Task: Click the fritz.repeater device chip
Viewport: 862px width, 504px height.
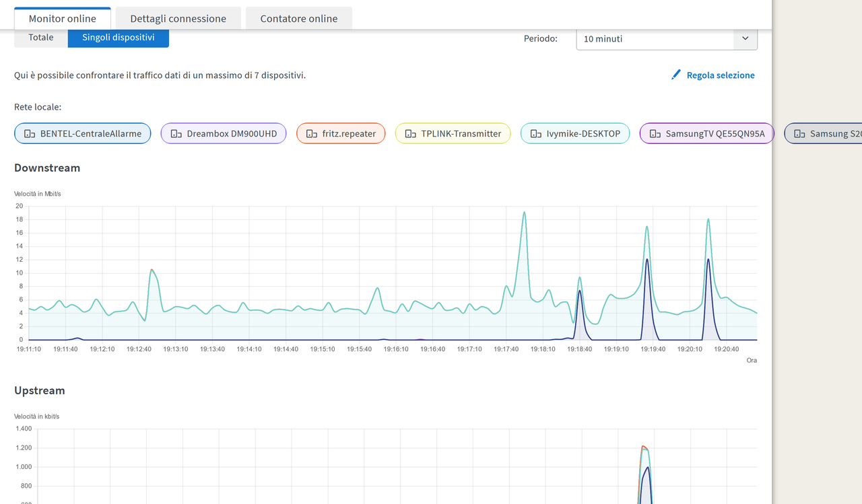Action: coord(341,133)
